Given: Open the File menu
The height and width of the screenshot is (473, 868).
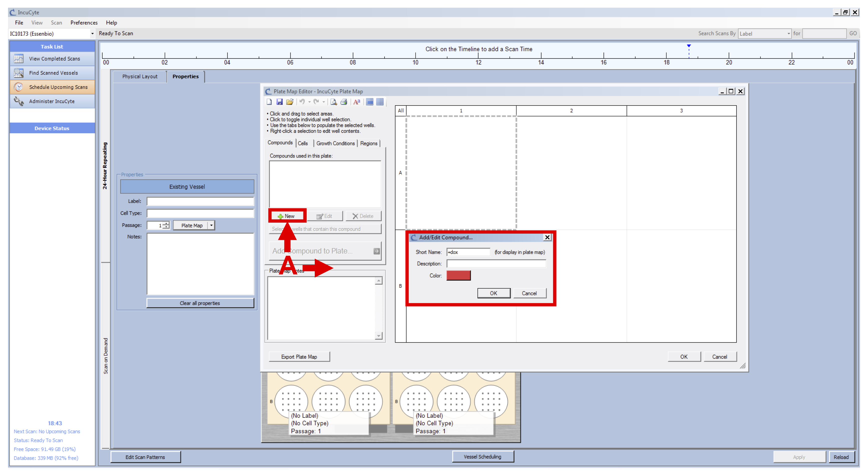Looking at the screenshot, I should (x=19, y=23).
